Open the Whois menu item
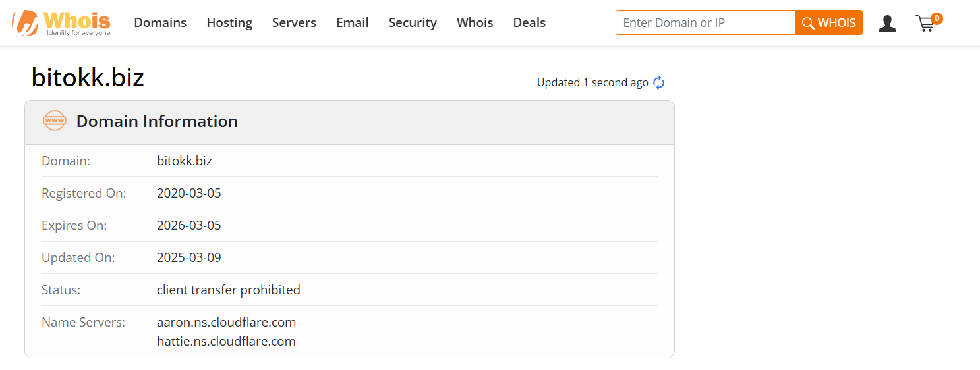This screenshot has height=370, width=980. (x=475, y=23)
